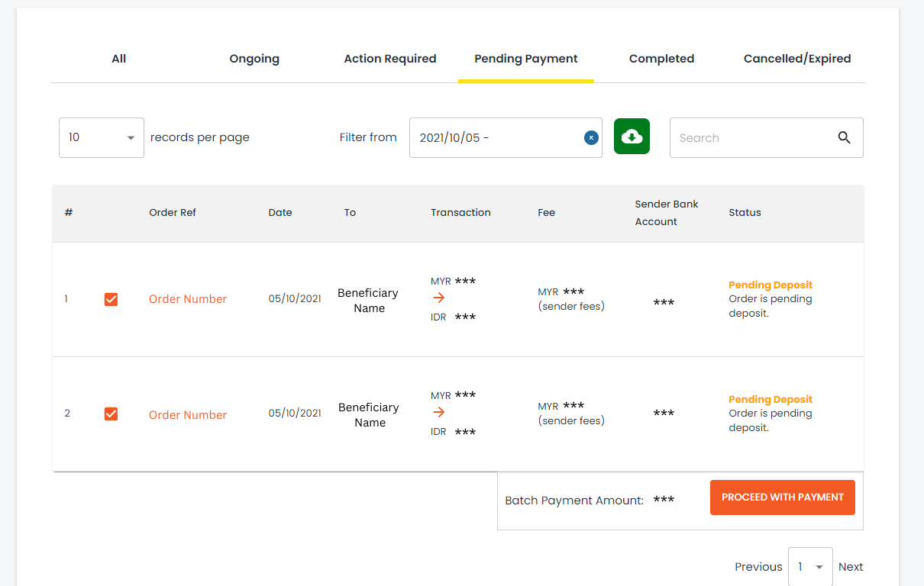This screenshot has height=586, width=924.
Task: Click the Beneficiary Name in row 2
Action: pos(370,415)
